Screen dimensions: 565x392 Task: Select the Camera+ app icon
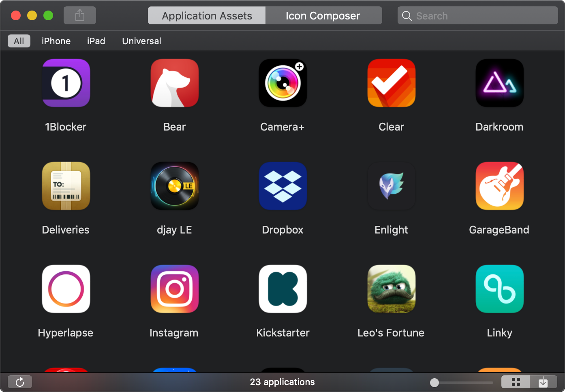pos(283,83)
